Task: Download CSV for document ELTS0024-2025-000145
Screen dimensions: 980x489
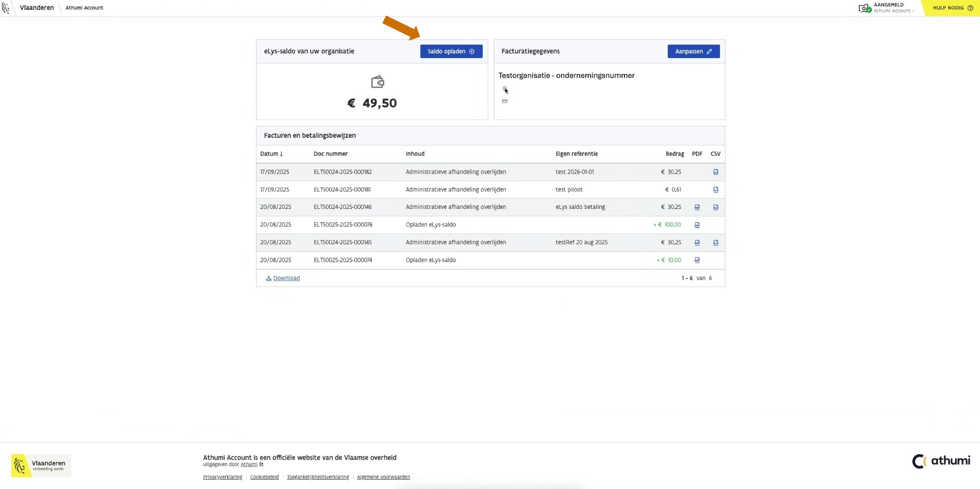Action: point(715,243)
